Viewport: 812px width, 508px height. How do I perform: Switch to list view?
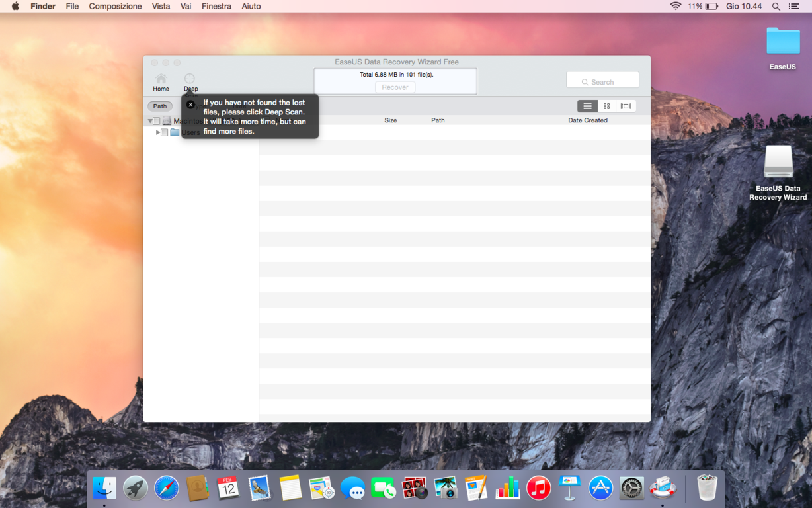587,106
